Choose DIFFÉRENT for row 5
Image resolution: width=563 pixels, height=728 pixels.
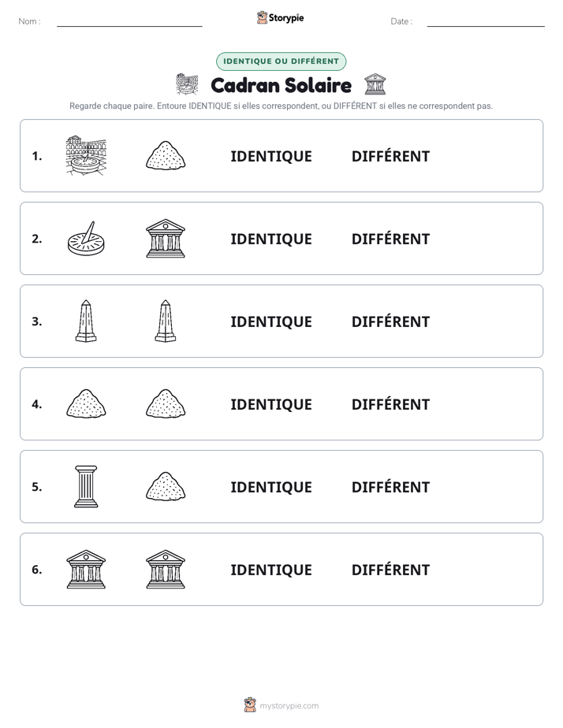pyautogui.click(x=390, y=487)
